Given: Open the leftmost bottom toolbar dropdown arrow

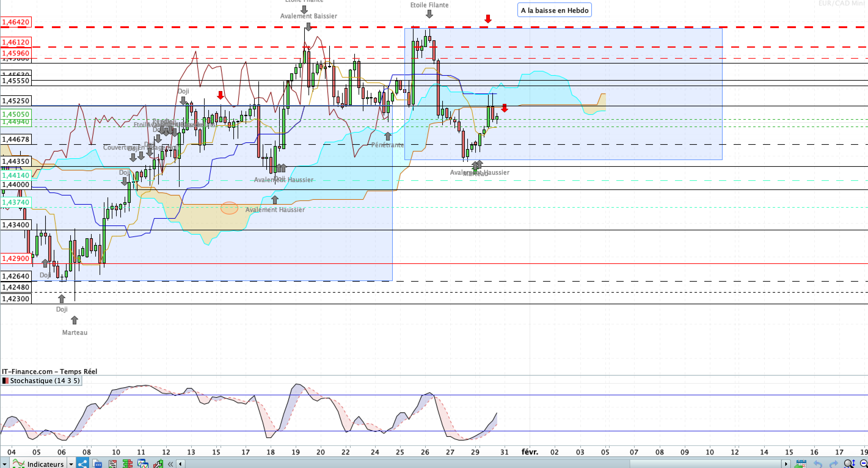Looking at the screenshot, I should point(4,464).
